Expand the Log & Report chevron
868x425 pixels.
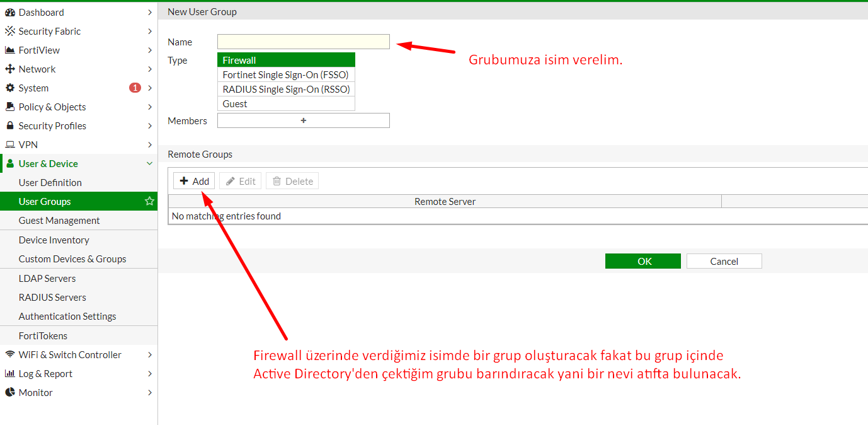click(x=149, y=374)
